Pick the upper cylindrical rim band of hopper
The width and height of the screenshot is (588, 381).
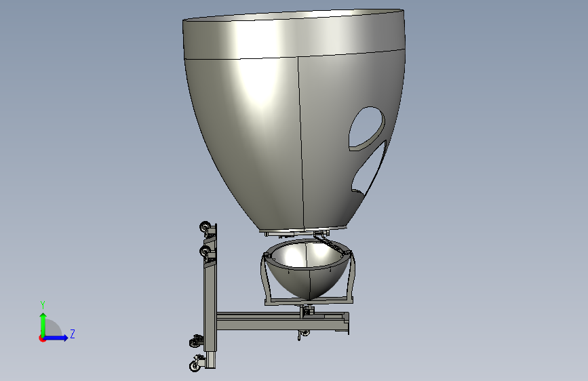[294, 36]
